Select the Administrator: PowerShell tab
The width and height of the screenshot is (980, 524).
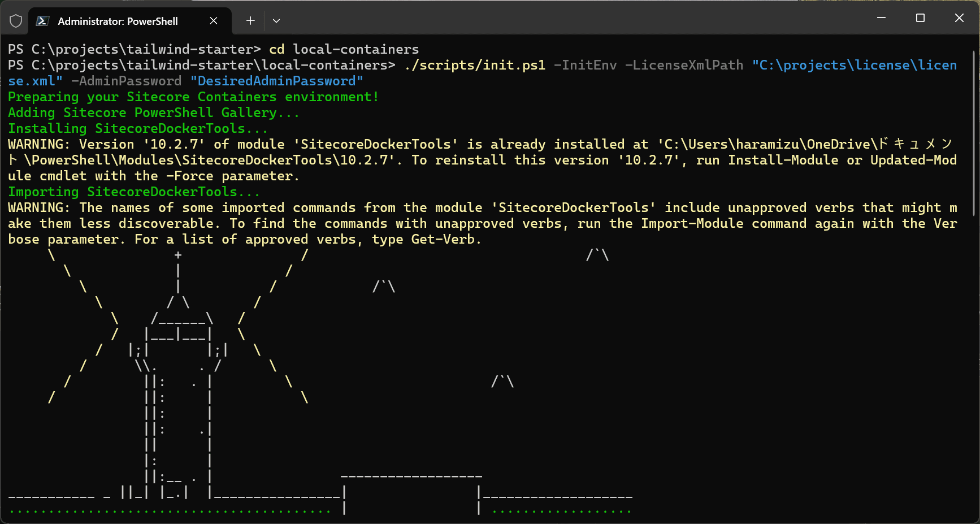[x=118, y=21]
